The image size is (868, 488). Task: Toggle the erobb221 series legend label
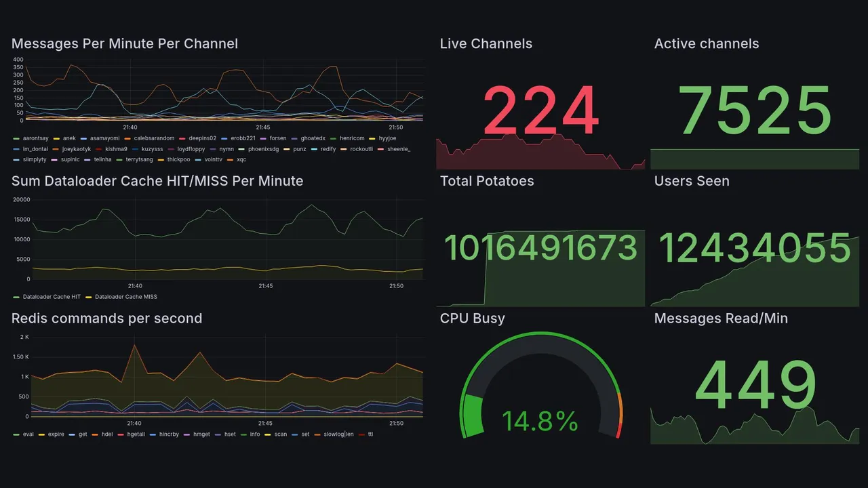[x=243, y=138]
